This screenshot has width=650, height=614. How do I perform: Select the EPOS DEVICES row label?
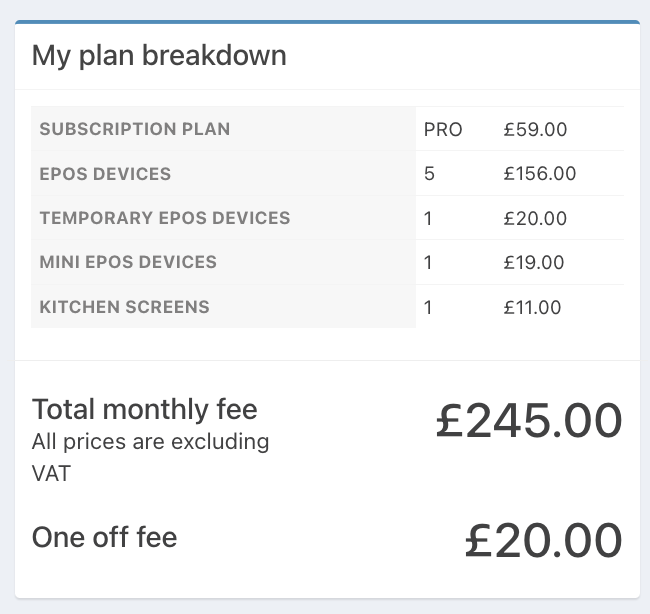[105, 174]
